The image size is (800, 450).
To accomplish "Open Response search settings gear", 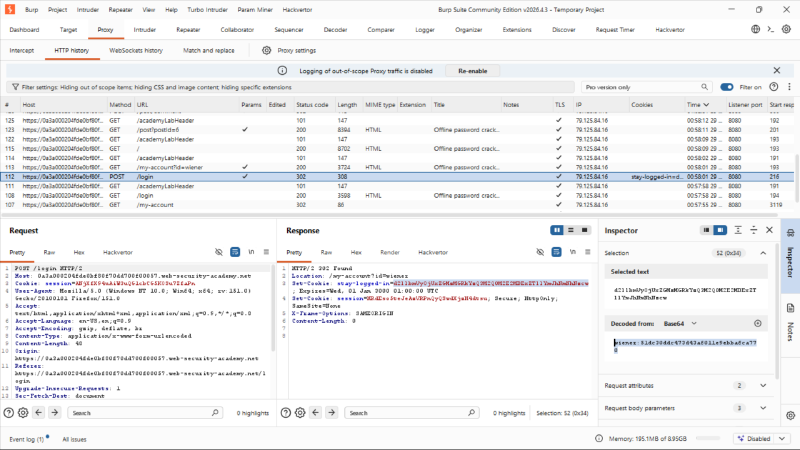I will click(x=300, y=413).
